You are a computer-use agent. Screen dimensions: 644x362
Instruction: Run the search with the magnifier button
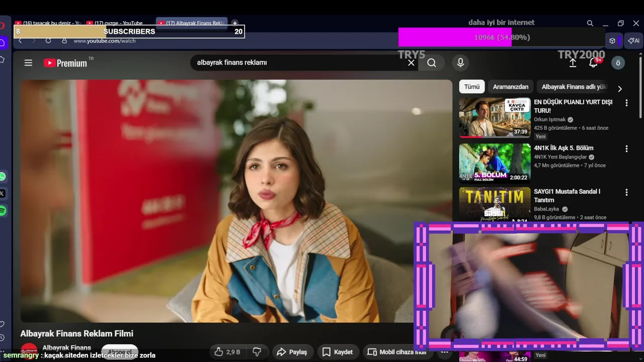pyautogui.click(x=432, y=63)
